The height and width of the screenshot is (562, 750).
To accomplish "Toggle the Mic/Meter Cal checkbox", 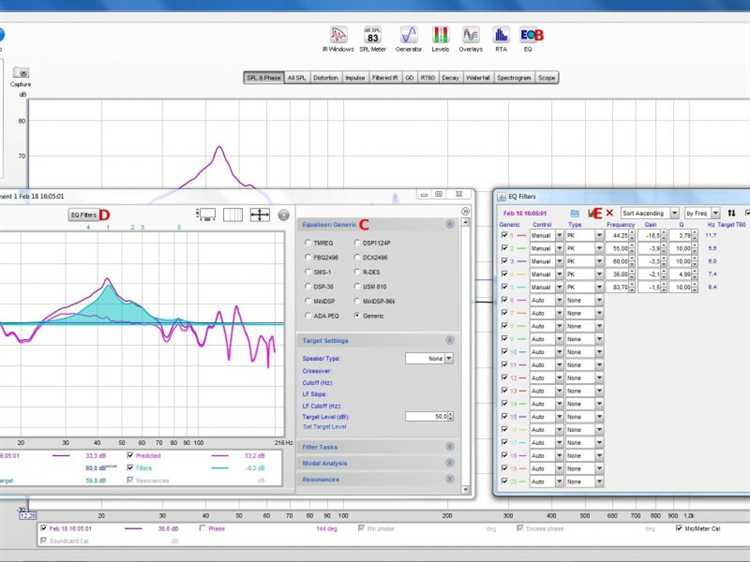I will click(x=679, y=528).
